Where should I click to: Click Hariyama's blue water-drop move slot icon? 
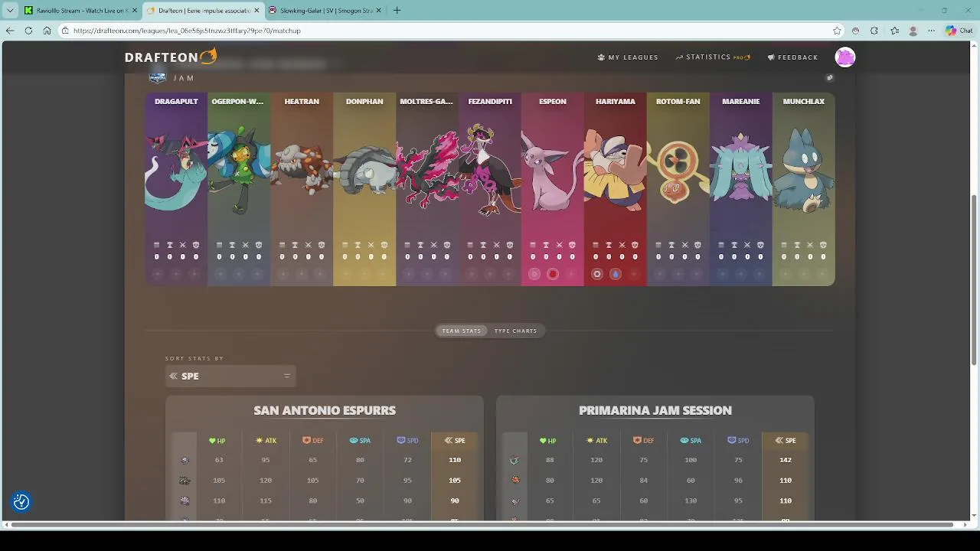click(x=616, y=274)
